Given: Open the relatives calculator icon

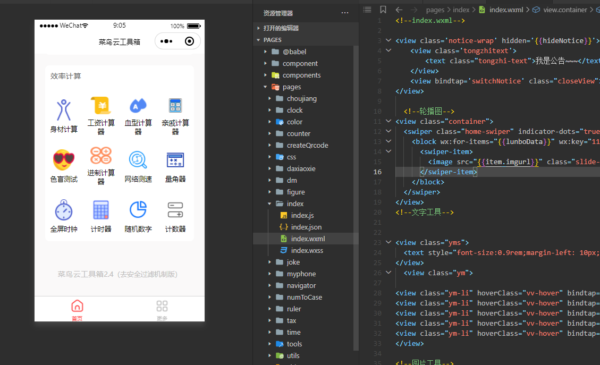Looking at the screenshot, I should pyautogui.click(x=175, y=106).
